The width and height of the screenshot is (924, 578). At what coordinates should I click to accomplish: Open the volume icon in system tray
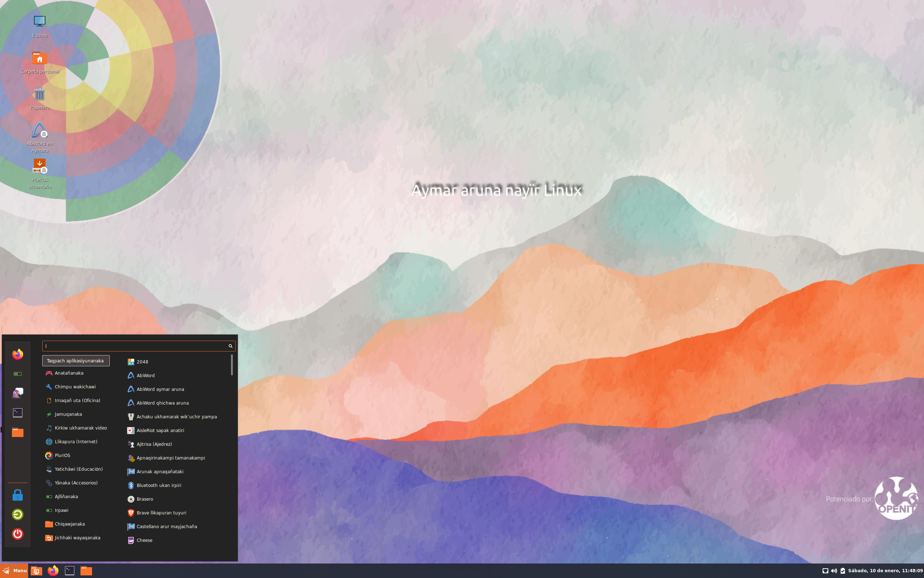(834, 571)
